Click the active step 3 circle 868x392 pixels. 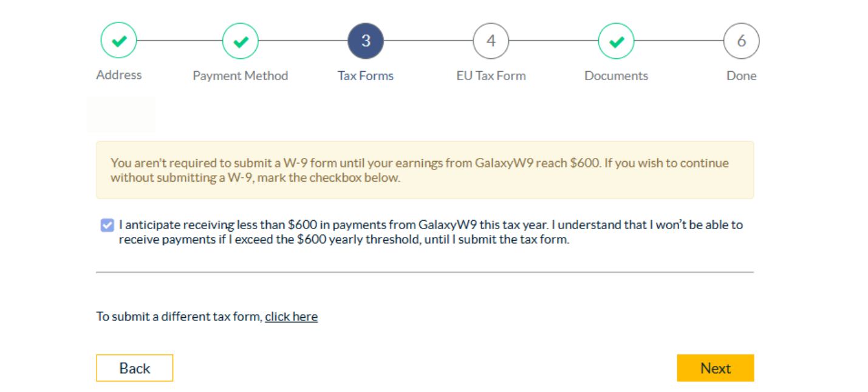pos(366,41)
